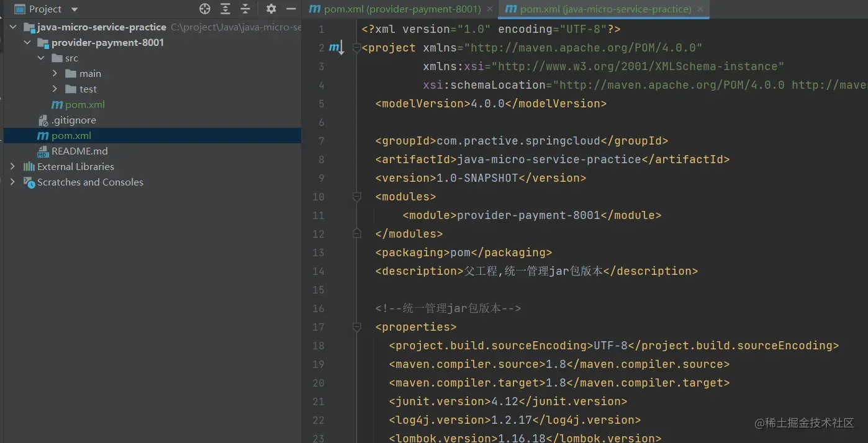Open the Project view dropdown
868x443 pixels.
(75, 9)
